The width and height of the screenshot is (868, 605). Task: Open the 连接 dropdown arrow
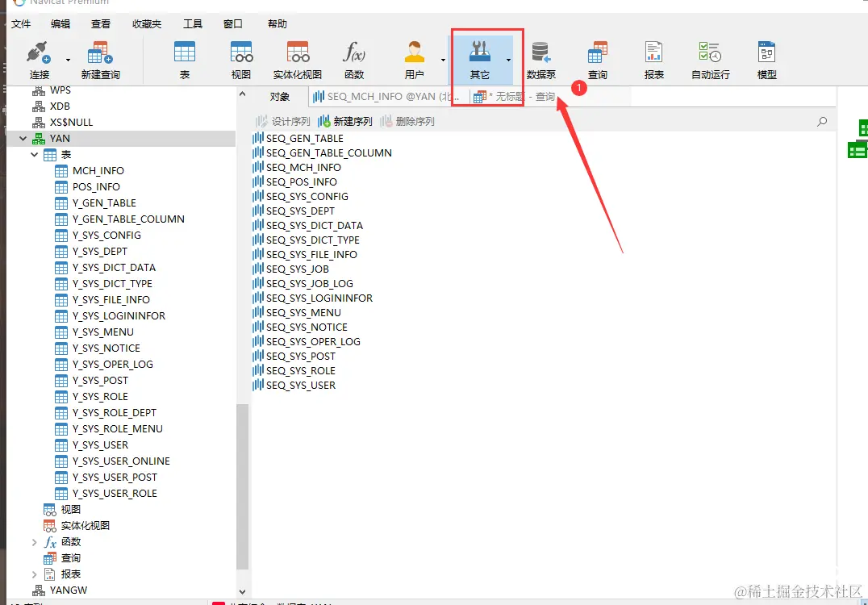pos(68,60)
